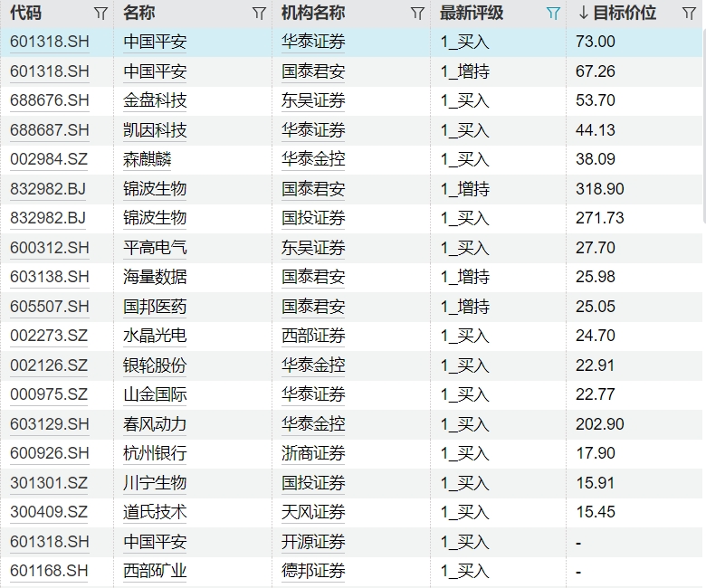Select the 杭州银行 stock name
This screenshot has width=706, height=588.
pos(155,453)
